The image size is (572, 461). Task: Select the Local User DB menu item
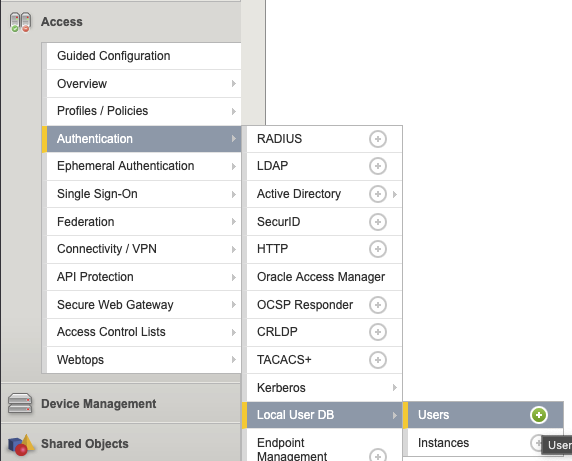[322, 415]
